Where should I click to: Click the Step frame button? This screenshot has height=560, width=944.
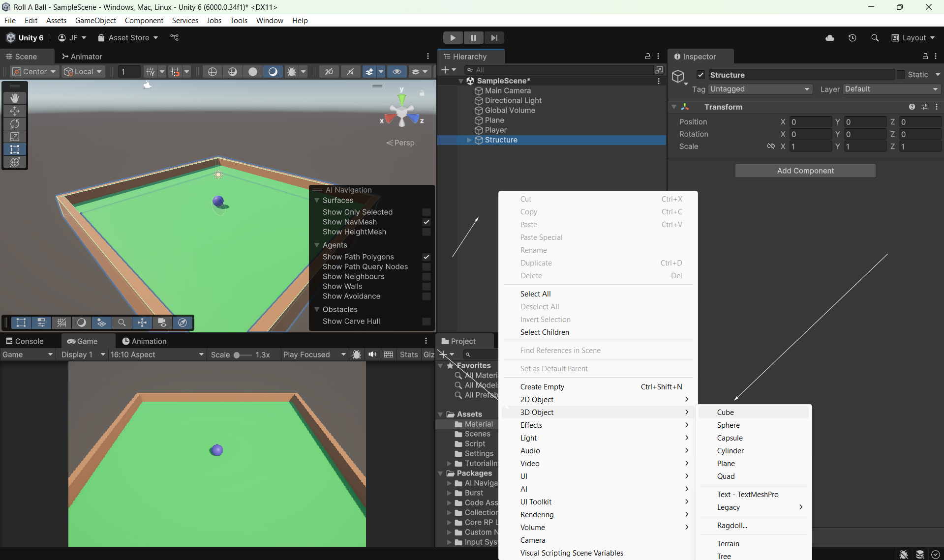[494, 38]
